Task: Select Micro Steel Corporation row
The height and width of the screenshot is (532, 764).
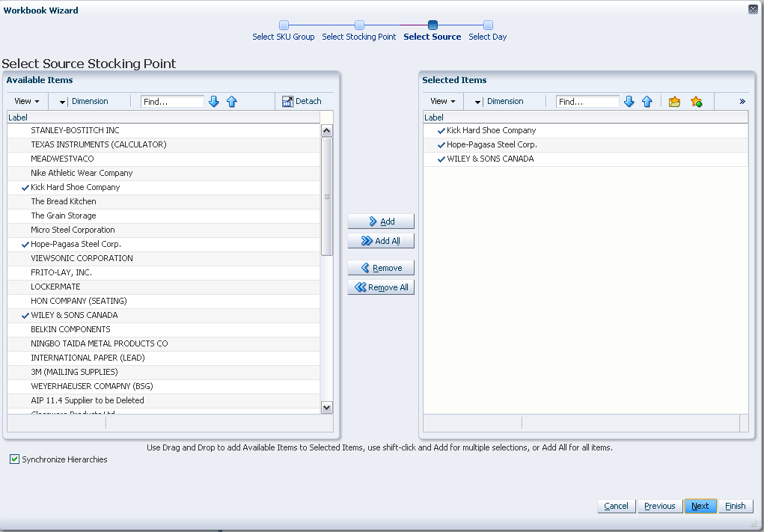Action: point(163,230)
